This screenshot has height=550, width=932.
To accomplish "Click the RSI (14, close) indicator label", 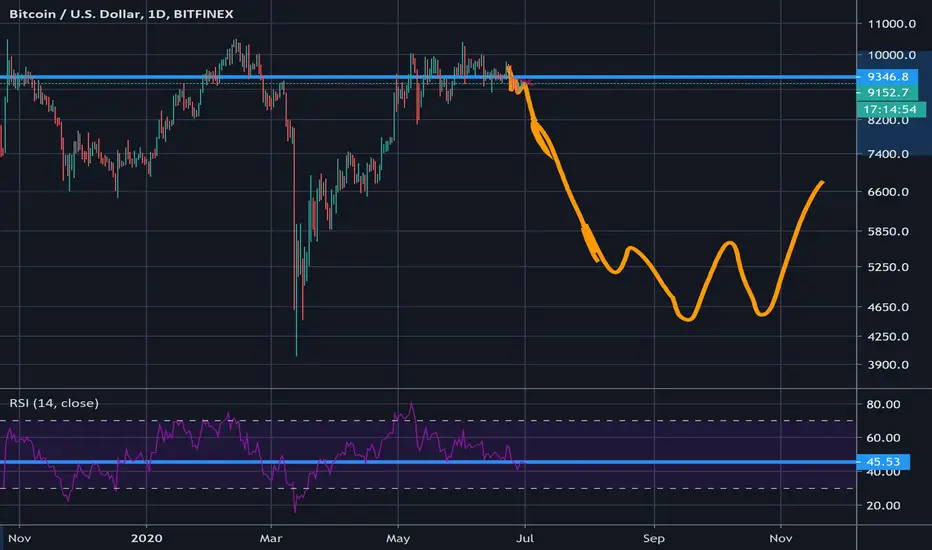I will click(x=54, y=403).
